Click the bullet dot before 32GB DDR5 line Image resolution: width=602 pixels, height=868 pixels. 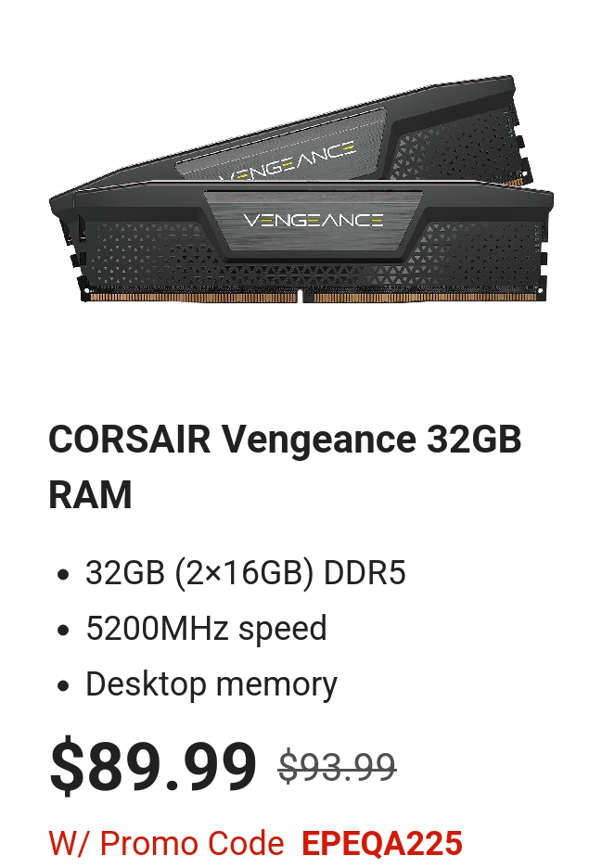(x=64, y=574)
